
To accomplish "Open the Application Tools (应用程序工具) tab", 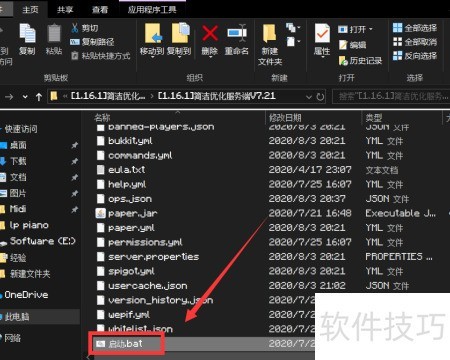I will 152,10.
